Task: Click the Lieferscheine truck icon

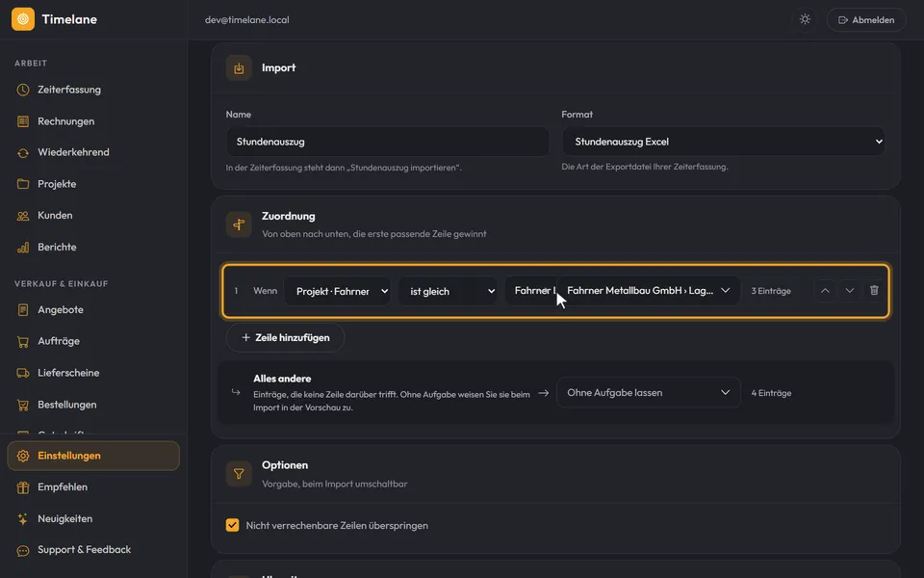Action: 23,373
